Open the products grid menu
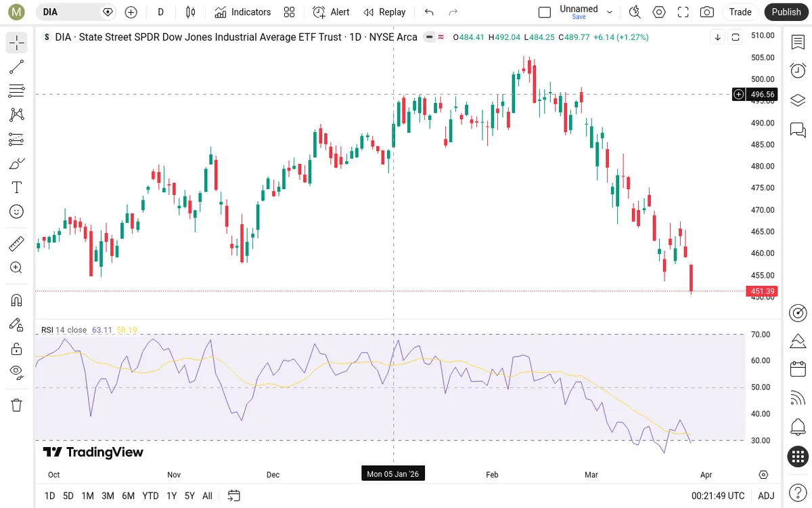Image resolution: width=812 pixels, height=508 pixels. pyautogui.click(x=798, y=457)
